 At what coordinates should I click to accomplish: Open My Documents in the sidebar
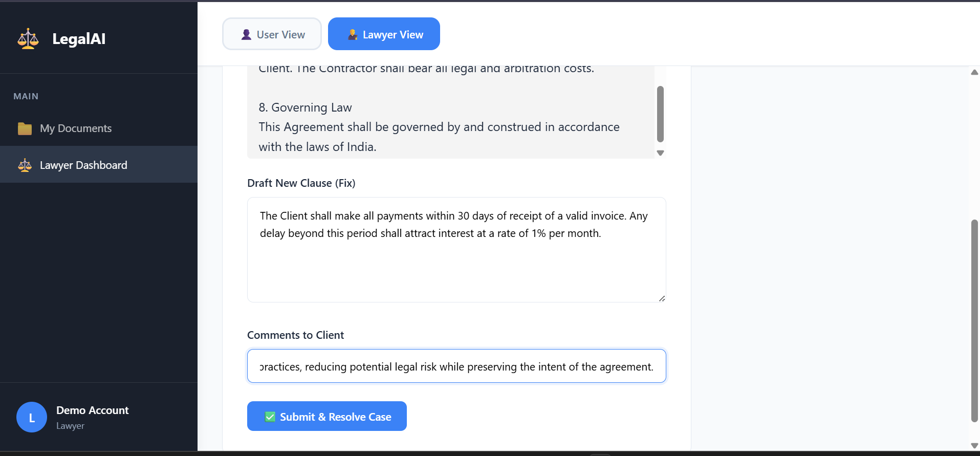click(99, 128)
